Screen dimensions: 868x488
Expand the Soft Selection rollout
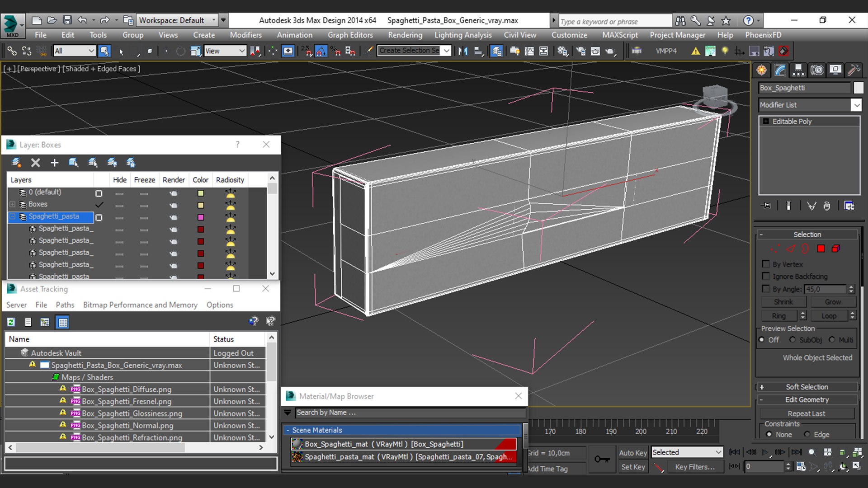(x=807, y=387)
